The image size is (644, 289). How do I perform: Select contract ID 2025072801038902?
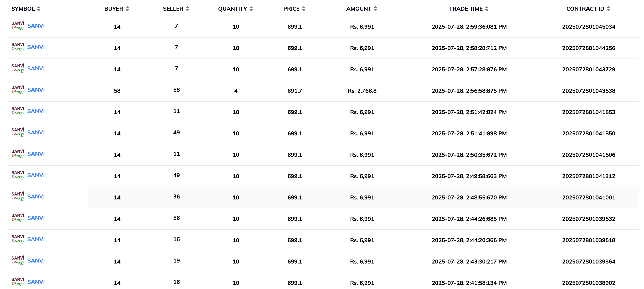(589, 283)
